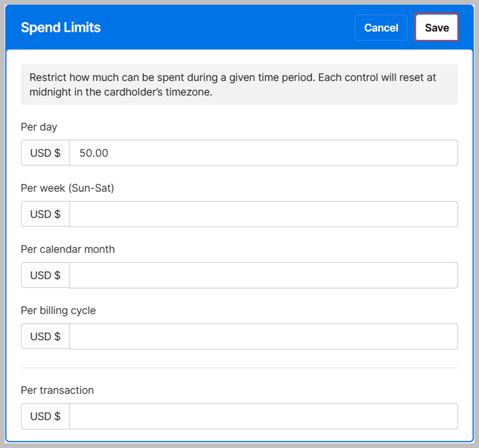Click the USD $ prefix for Per week
This screenshot has height=448, width=479.
[45, 214]
